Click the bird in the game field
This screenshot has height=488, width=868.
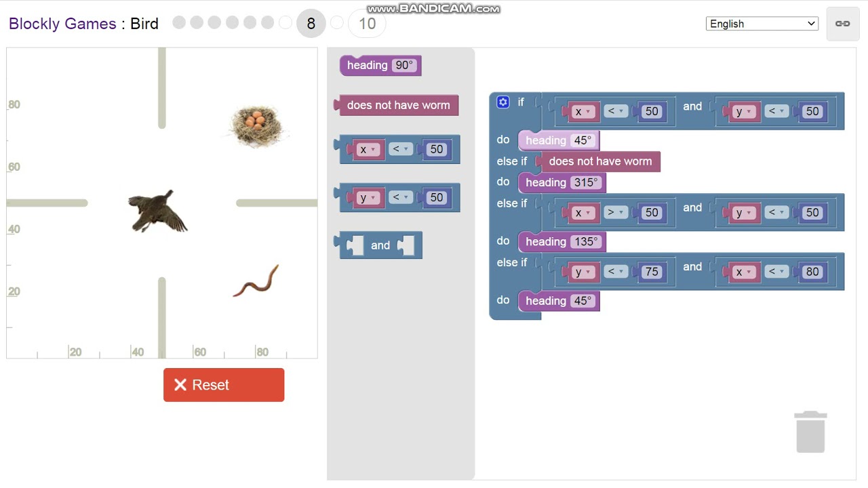pyautogui.click(x=158, y=211)
